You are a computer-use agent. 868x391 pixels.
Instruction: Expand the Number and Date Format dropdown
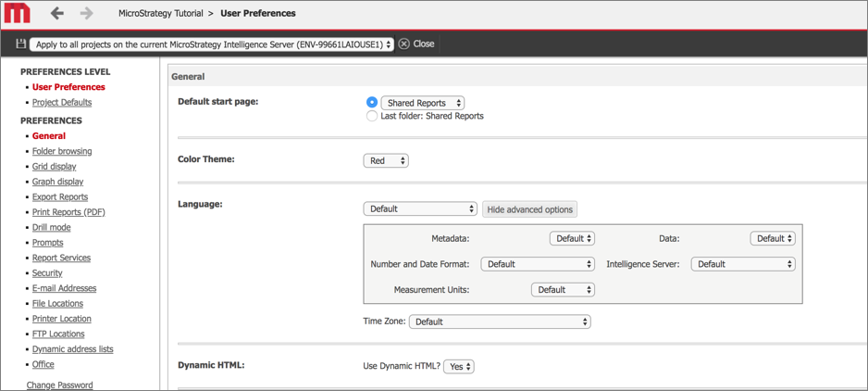click(x=538, y=264)
